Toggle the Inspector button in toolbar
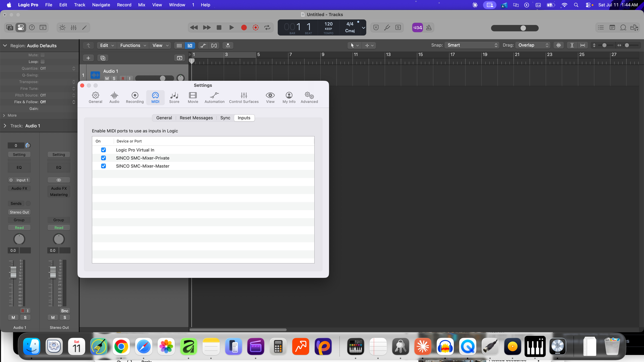 tap(21, 27)
